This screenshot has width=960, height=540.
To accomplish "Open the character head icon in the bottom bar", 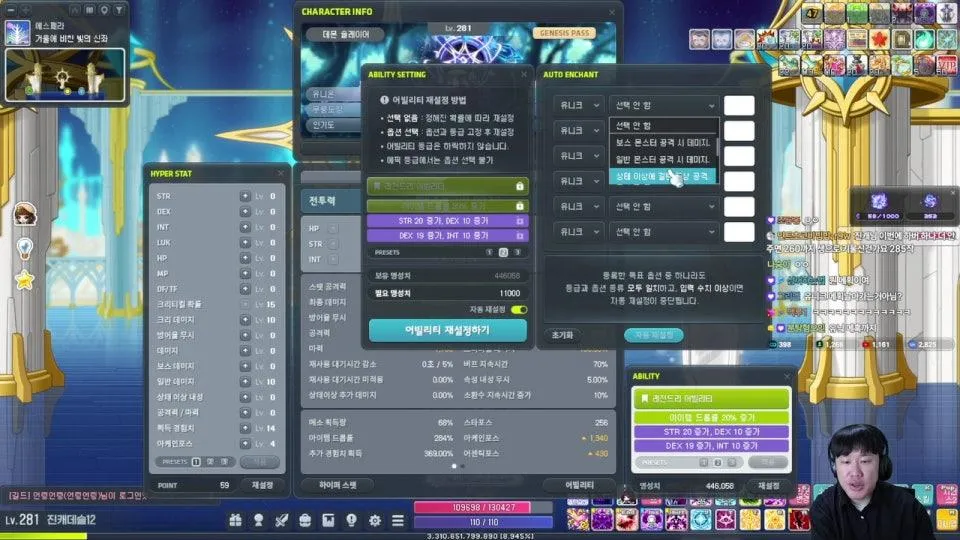I will click(x=258, y=520).
